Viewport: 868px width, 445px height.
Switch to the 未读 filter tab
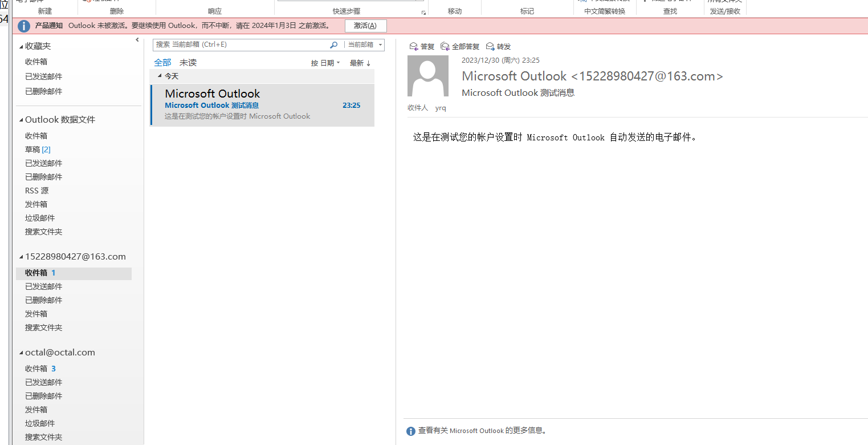click(x=188, y=63)
